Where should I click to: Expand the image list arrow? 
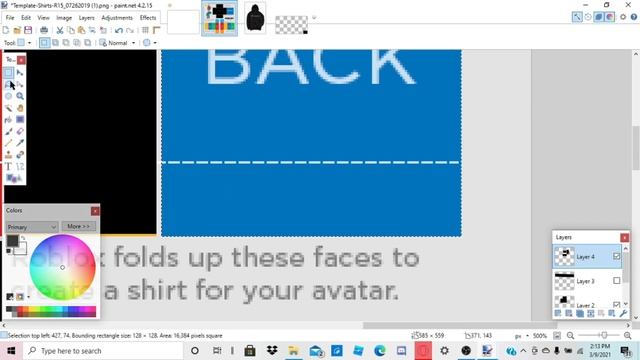[314, 18]
